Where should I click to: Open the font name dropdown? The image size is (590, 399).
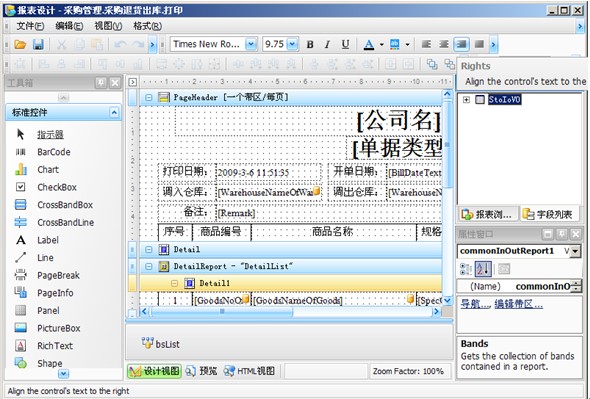point(251,44)
